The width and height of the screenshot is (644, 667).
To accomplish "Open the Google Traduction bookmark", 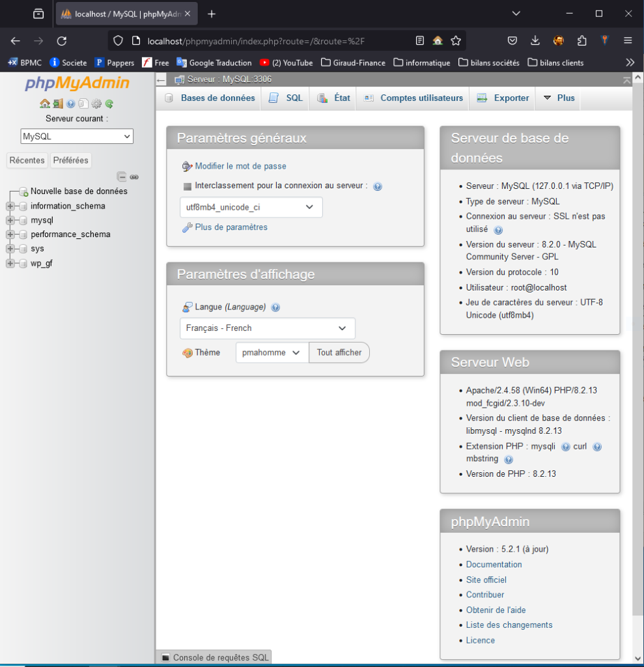I will pyautogui.click(x=214, y=63).
